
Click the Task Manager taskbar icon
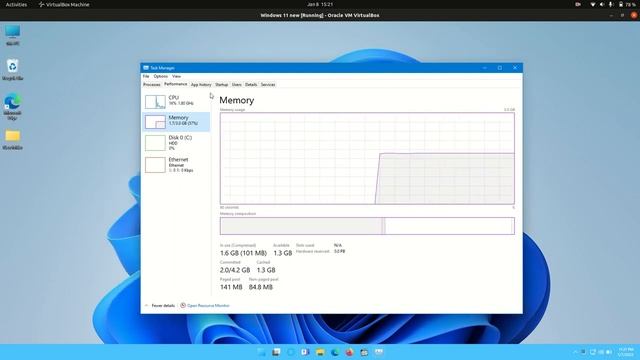click(379, 352)
